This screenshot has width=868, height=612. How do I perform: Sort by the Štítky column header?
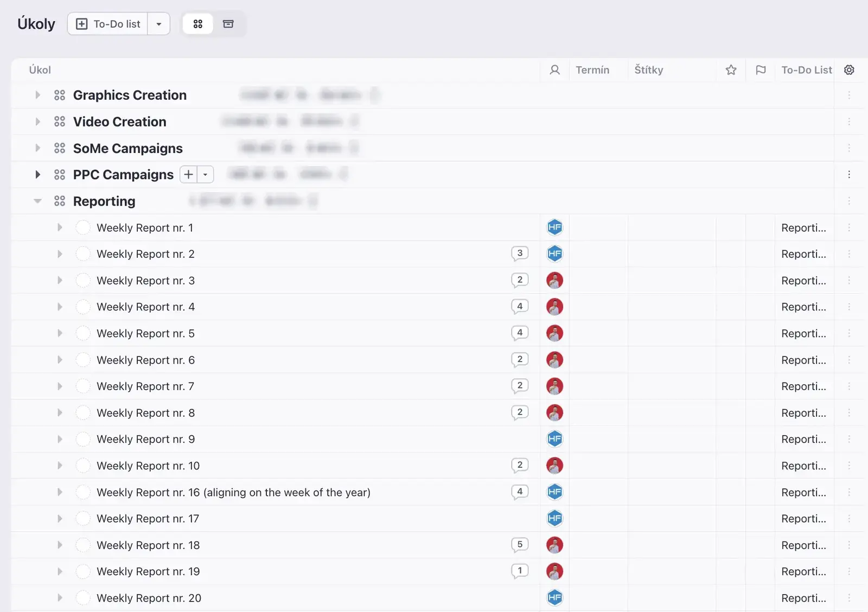coord(649,70)
